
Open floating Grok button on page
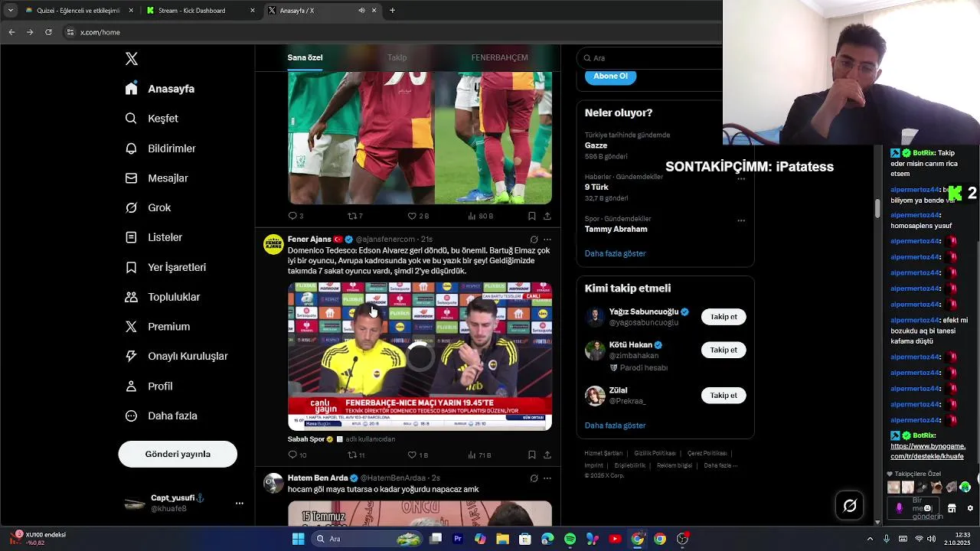coord(850,506)
